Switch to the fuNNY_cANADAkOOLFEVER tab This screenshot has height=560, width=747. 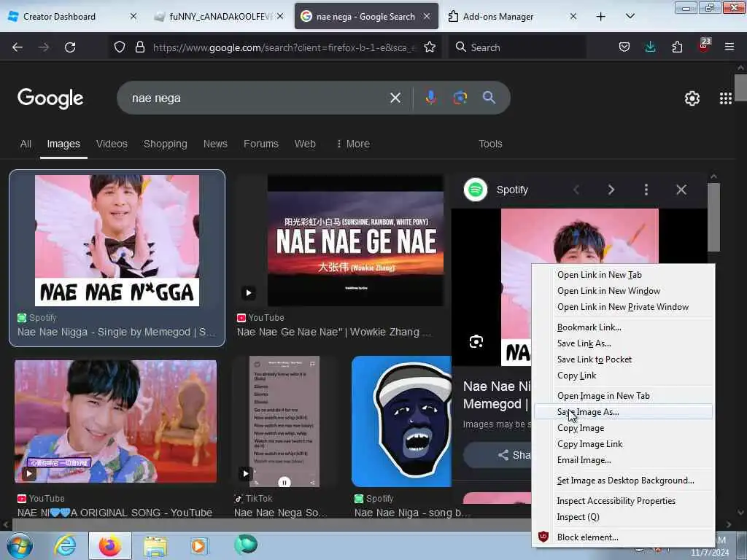click(x=220, y=17)
